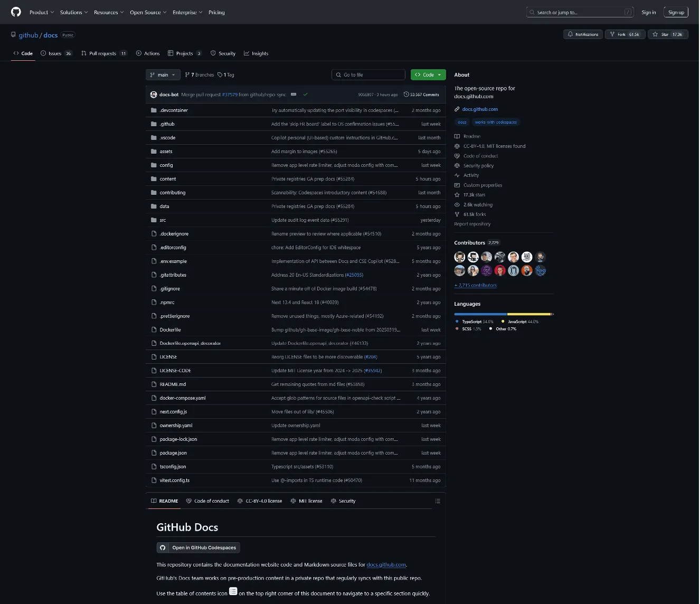The image size is (700, 604).
Task: Click the Sign up button
Action: [x=676, y=12]
